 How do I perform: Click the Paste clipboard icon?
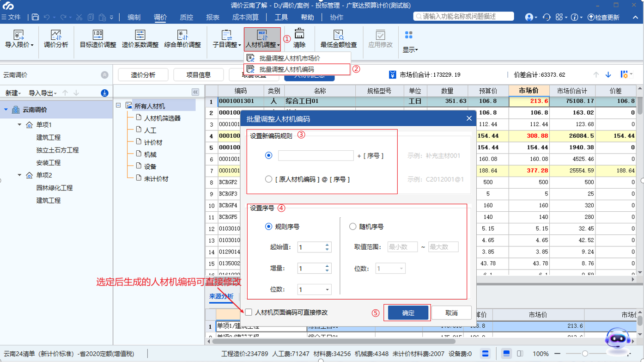(103, 17)
